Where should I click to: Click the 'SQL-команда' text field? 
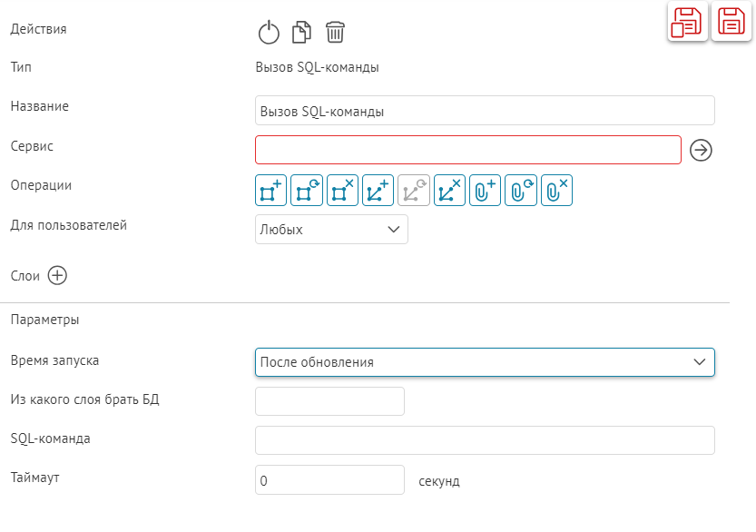pos(485,440)
